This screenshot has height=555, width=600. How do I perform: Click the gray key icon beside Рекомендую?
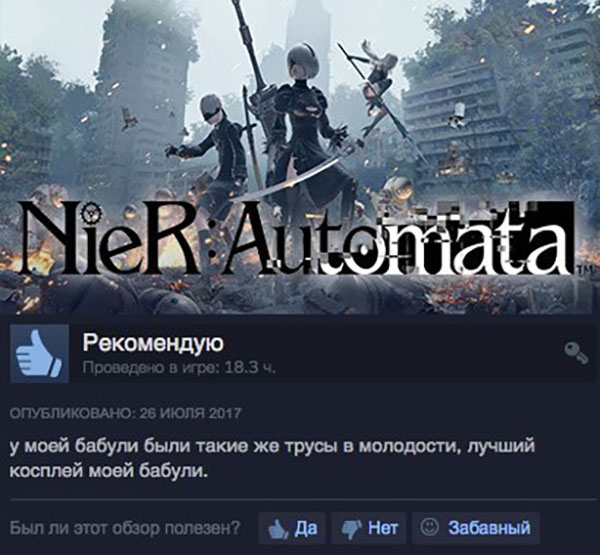click(576, 353)
